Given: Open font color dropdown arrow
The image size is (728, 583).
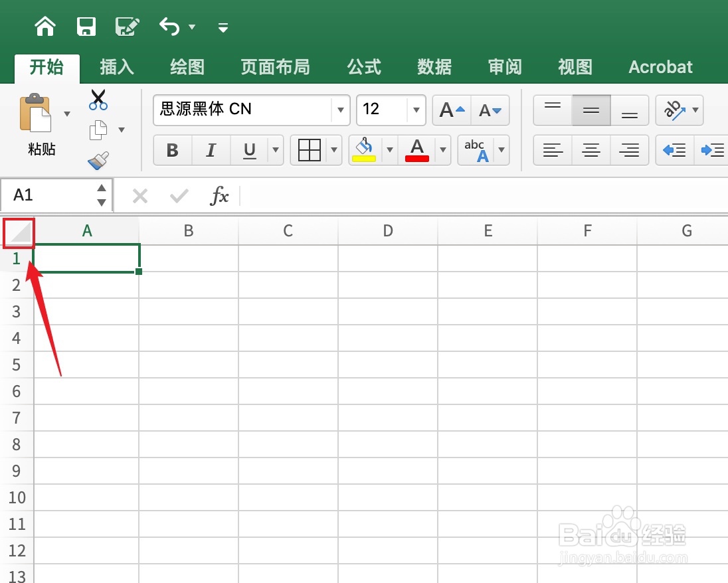Looking at the screenshot, I should pyautogui.click(x=443, y=150).
